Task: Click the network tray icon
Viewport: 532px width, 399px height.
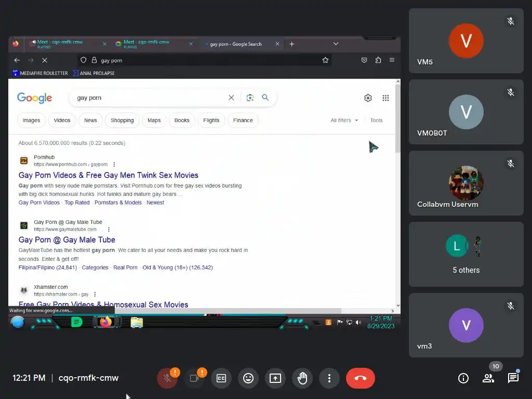Action: 349,322
